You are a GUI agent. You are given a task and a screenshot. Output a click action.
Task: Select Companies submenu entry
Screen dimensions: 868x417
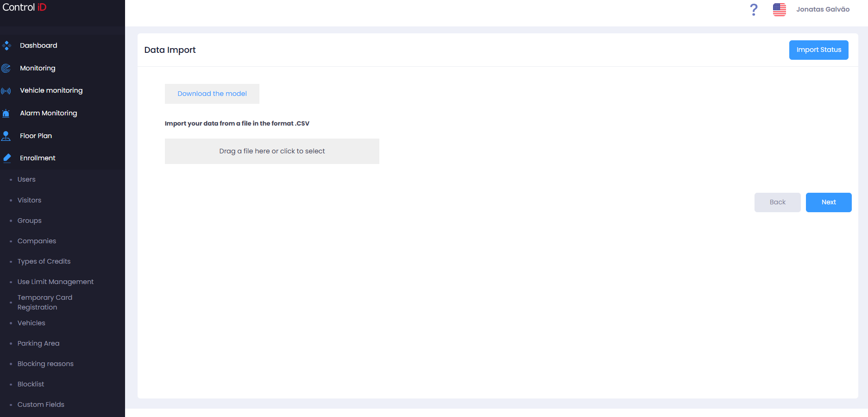pos(37,241)
